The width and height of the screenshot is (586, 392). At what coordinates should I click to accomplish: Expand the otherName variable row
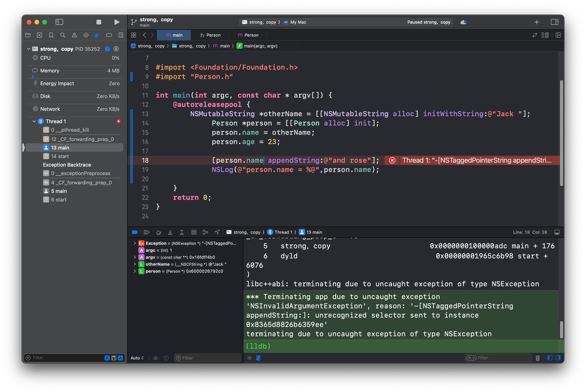tap(135, 264)
